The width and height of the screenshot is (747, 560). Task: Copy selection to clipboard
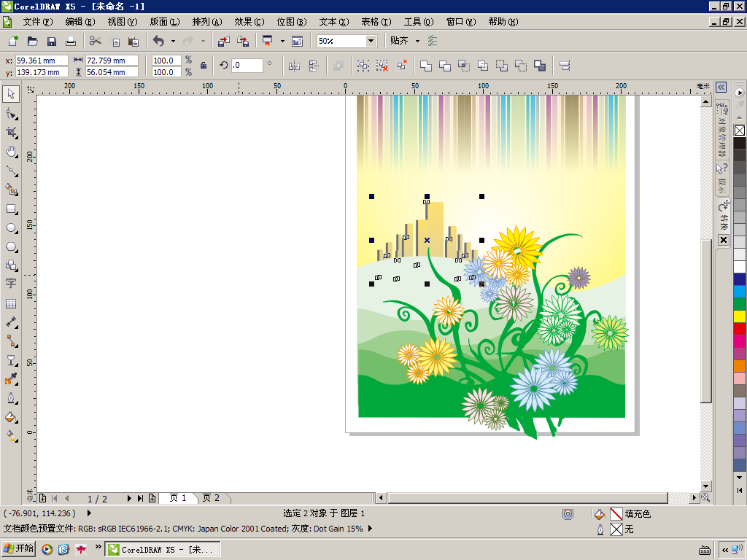[x=115, y=41]
